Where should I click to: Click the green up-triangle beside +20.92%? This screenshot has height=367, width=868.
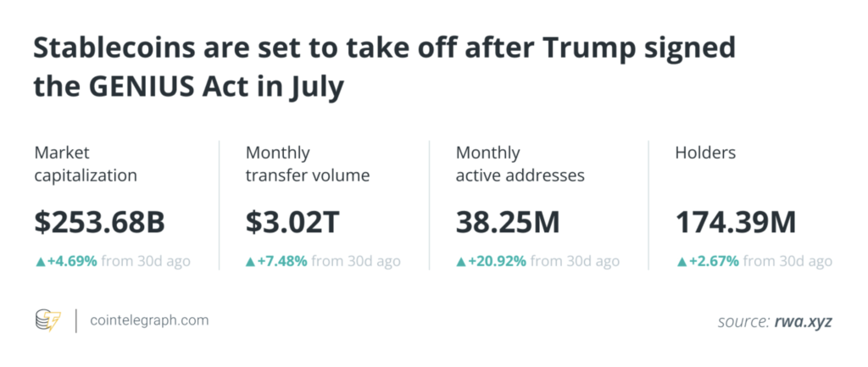[x=460, y=262]
